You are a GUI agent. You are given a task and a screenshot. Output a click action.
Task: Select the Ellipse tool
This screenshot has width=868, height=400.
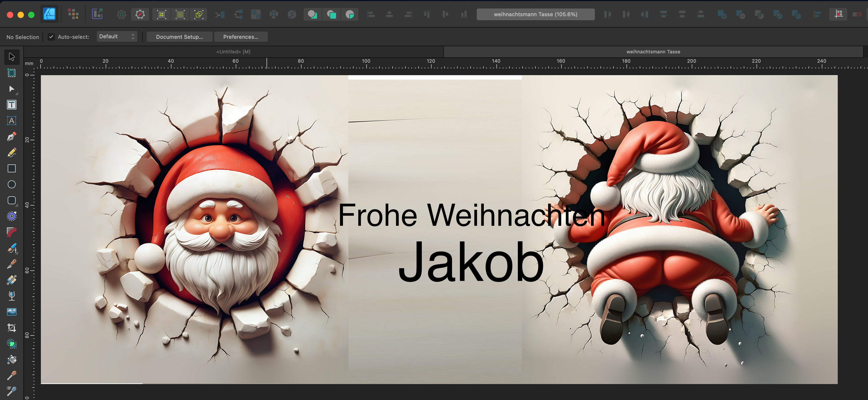pos(11,185)
